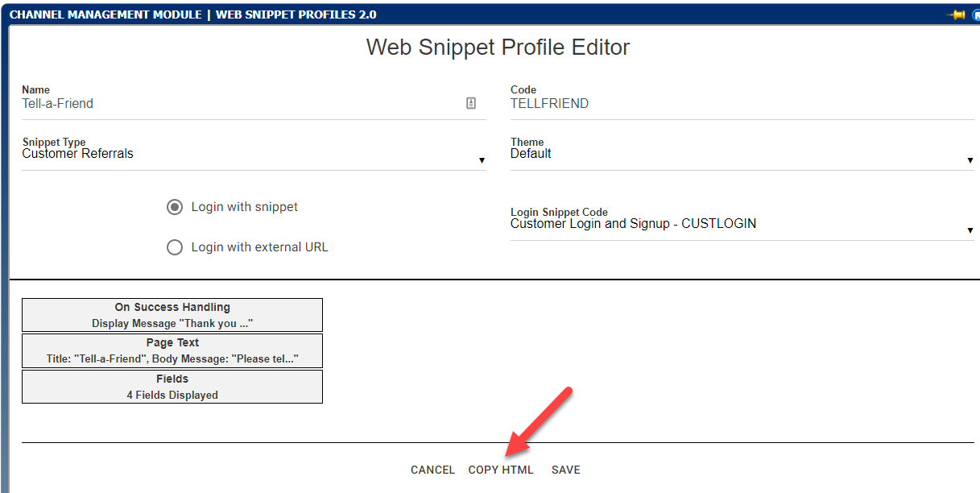Image resolution: width=980 pixels, height=493 pixels.
Task: Open the Fields section
Action: [172, 387]
